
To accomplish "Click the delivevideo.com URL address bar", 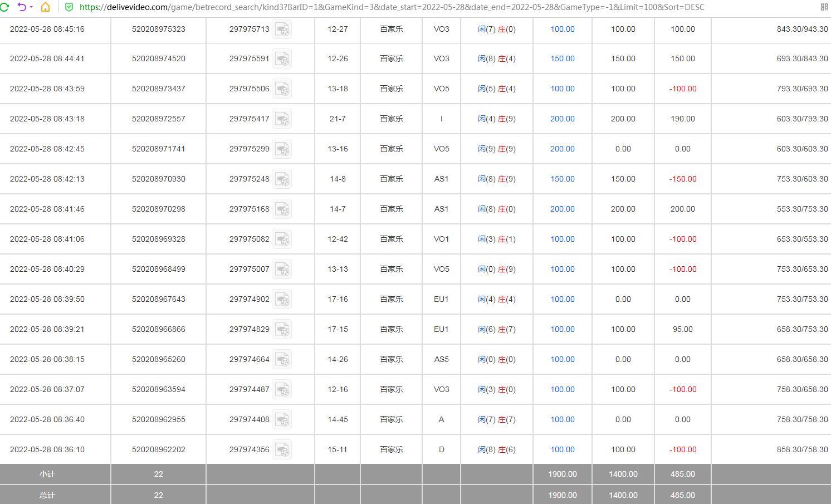I will click(392, 7).
